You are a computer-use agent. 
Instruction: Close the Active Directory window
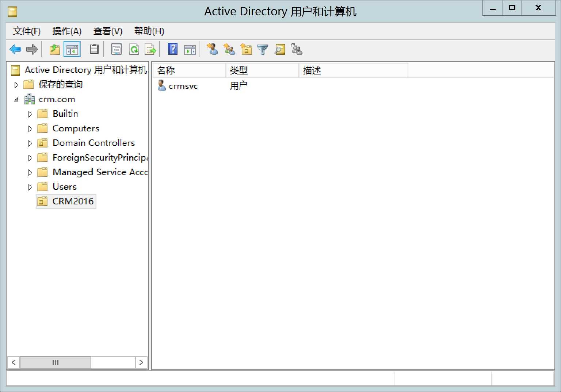(x=538, y=8)
